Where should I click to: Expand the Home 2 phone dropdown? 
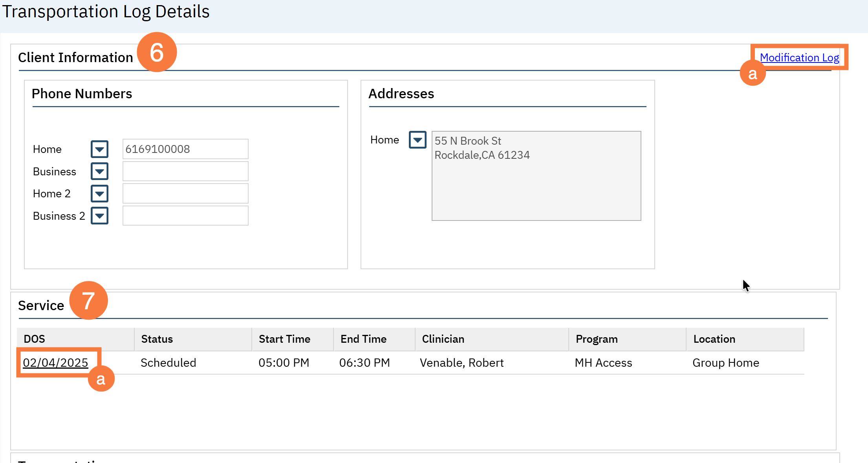click(x=99, y=193)
